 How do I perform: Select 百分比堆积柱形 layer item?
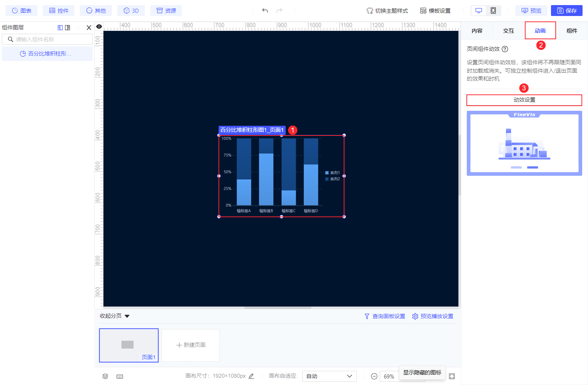(47, 54)
